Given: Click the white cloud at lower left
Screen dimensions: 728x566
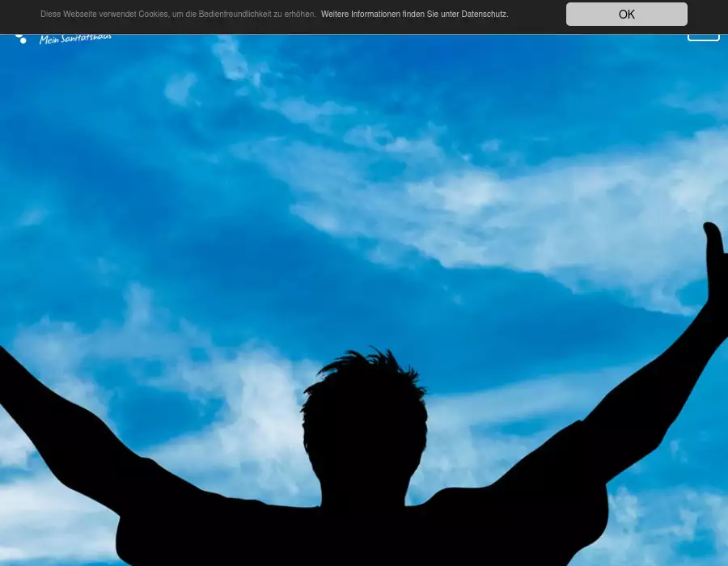Looking at the screenshot, I should (x=40, y=501).
